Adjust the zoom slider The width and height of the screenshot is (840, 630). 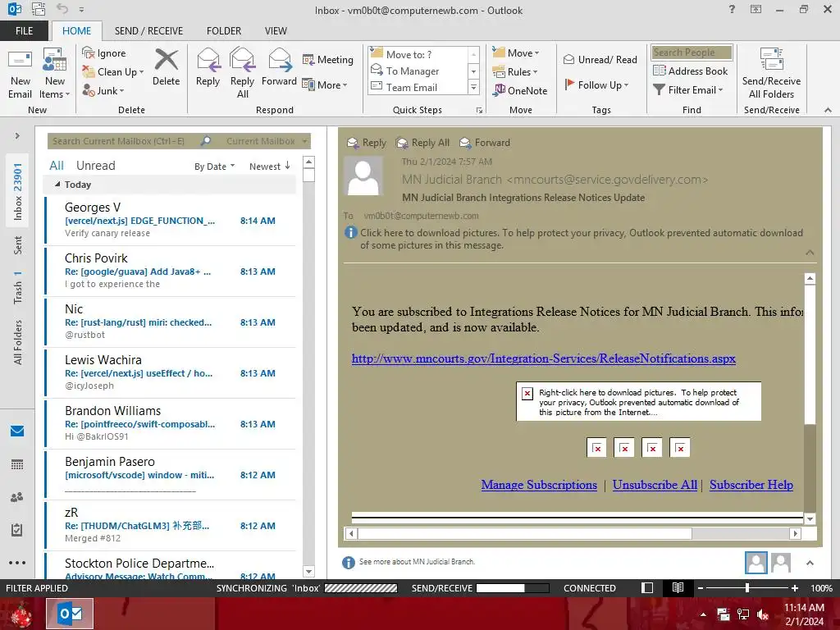click(x=746, y=587)
